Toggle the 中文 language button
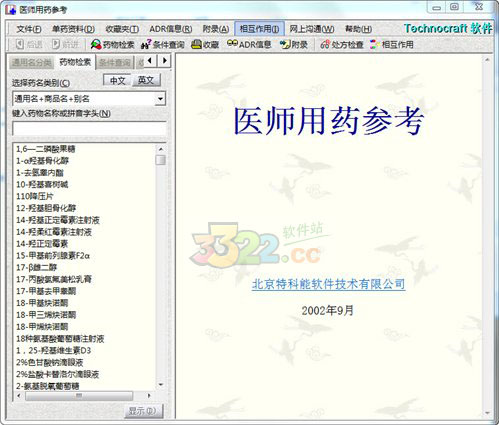This screenshot has height=425, width=499. pos(117,80)
